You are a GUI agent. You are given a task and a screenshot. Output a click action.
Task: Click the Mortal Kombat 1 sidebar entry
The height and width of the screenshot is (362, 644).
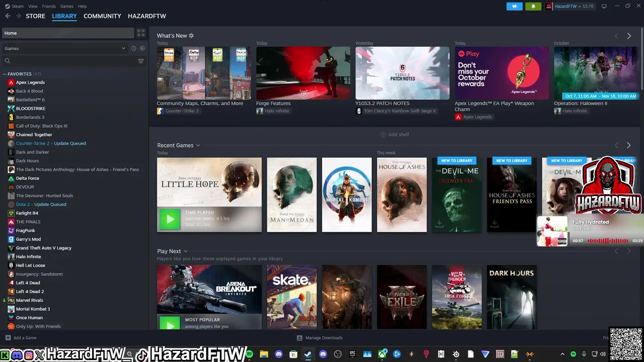point(33,309)
